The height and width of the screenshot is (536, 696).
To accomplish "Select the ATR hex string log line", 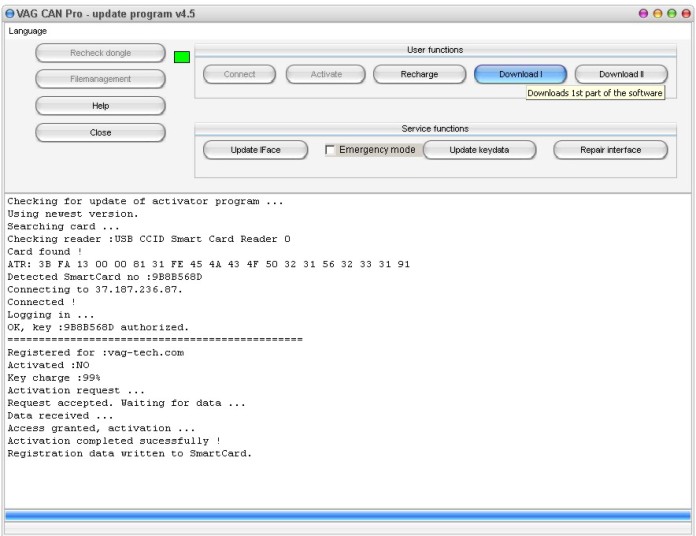I will pyautogui.click(x=209, y=264).
